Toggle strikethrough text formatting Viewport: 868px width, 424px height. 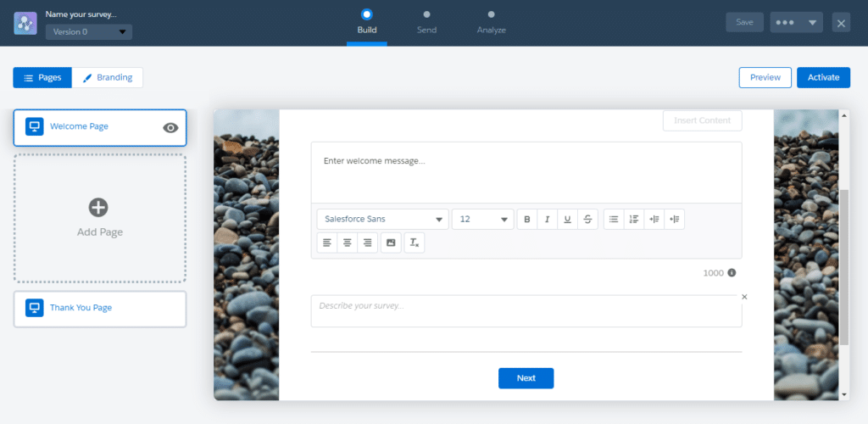tap(587, 219)
